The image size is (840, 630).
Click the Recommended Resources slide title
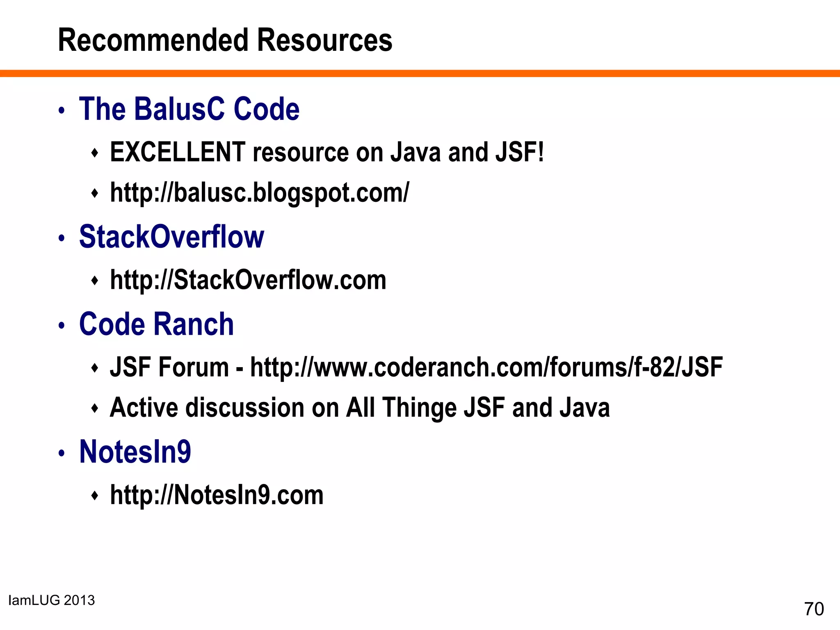225,40
